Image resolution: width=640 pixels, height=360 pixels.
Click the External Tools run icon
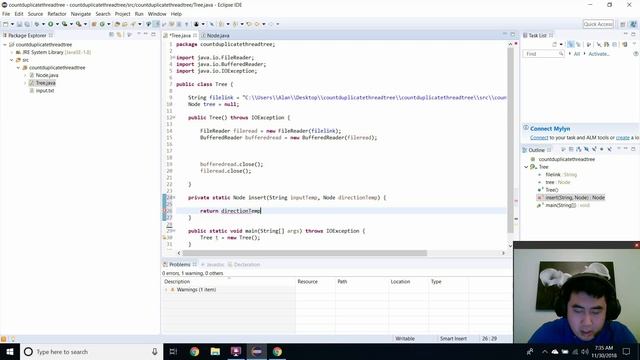coord(79,24)
